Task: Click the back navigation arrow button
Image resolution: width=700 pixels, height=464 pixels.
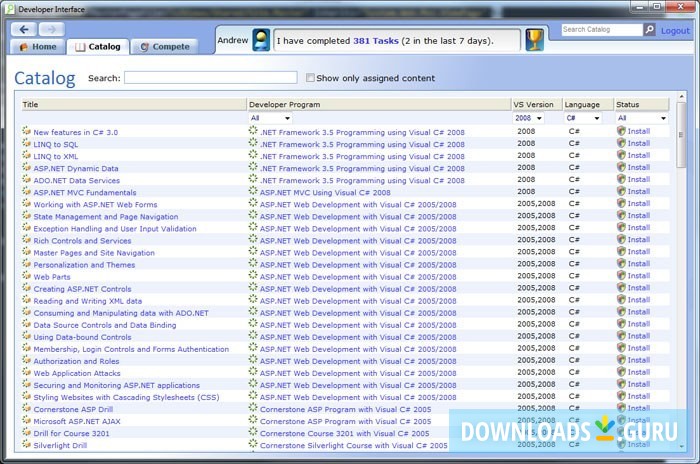Action: tap(24, 29)
